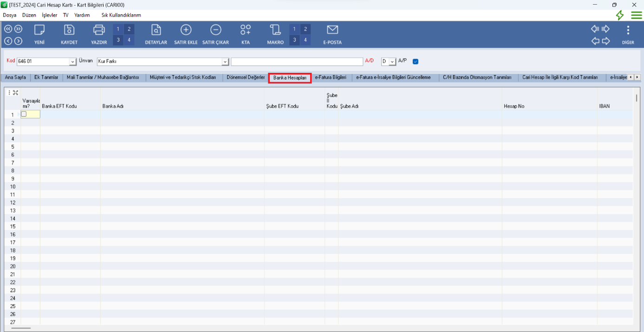The height and width of the screenshot is (332, 644).
Task: Open DETAYLAR details view
Action: 156,30
